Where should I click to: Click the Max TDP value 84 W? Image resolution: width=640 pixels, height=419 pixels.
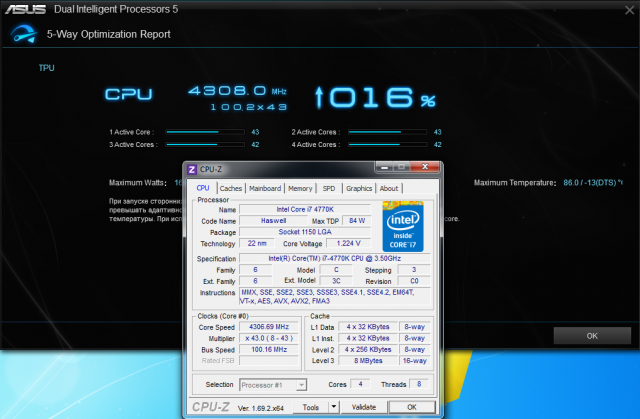click(357, 221)
